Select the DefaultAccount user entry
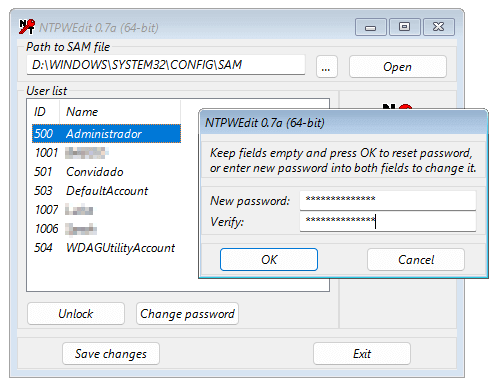Image resolution: width=498 pixels, height=390 pixels. (x=106, y=191)
